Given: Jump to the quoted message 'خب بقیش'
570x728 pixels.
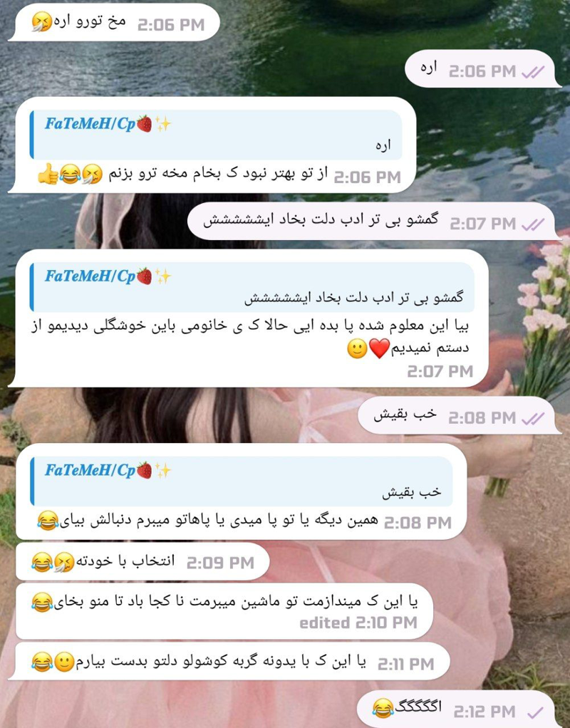Looking at the screenshot, I should pyautogui.click(x=242, y=481).
